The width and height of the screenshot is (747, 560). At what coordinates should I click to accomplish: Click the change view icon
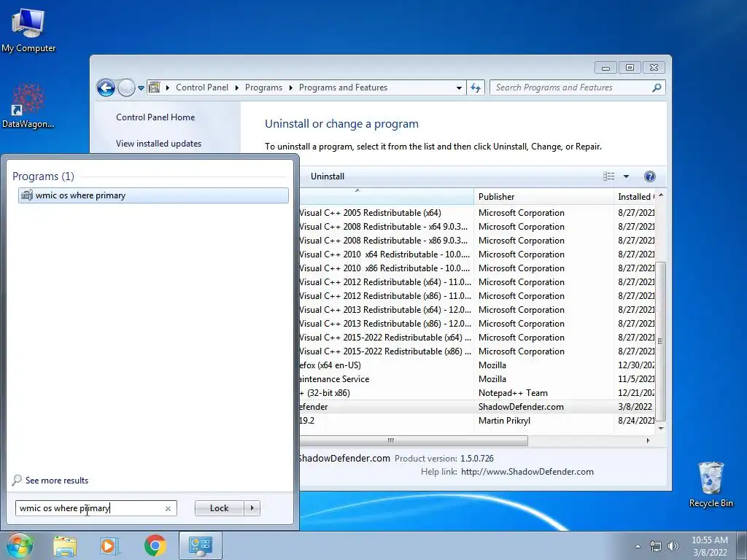tap(609, 176)
